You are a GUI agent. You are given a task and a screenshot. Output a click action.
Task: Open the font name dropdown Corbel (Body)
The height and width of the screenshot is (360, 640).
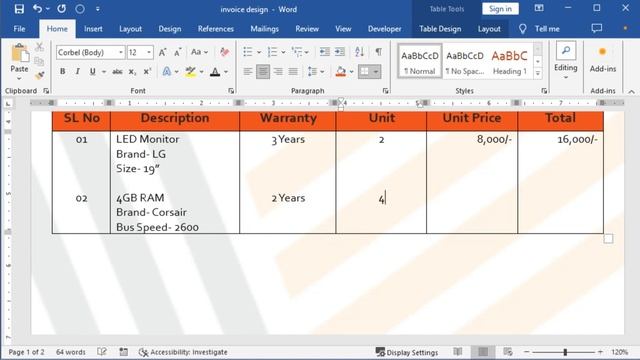[x=121, y=52]
